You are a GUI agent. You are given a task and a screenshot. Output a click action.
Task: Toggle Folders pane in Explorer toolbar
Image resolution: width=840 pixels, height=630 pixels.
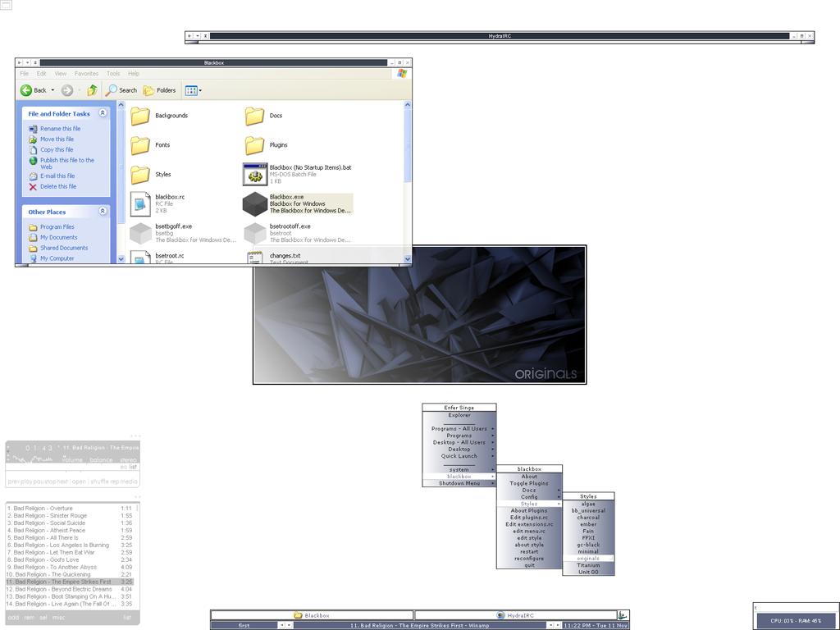tap(160, 90)
